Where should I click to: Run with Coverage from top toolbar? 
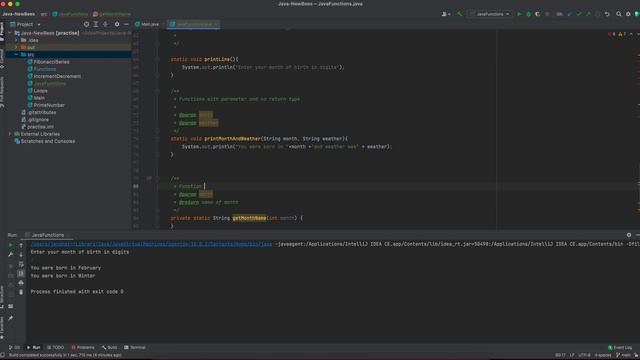coord(538,14)
